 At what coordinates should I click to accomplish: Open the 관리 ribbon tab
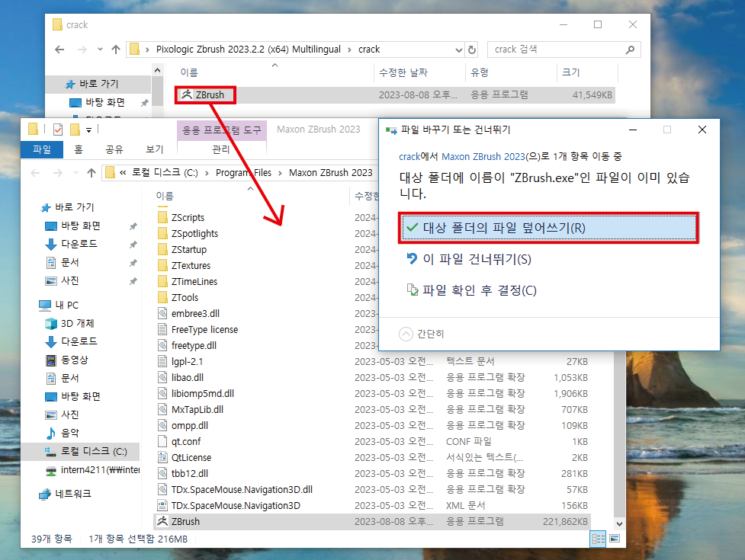(221, 149)
